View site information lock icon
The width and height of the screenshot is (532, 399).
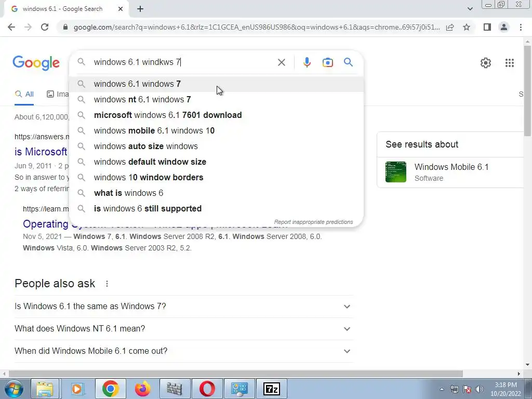click(65, 27)
